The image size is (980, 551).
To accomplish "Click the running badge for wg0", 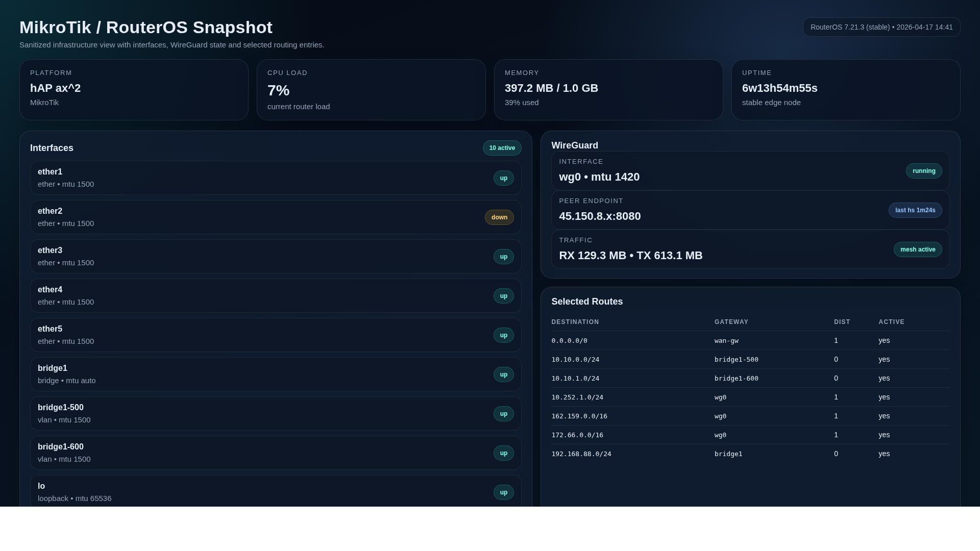I will (x=924, y=171).
